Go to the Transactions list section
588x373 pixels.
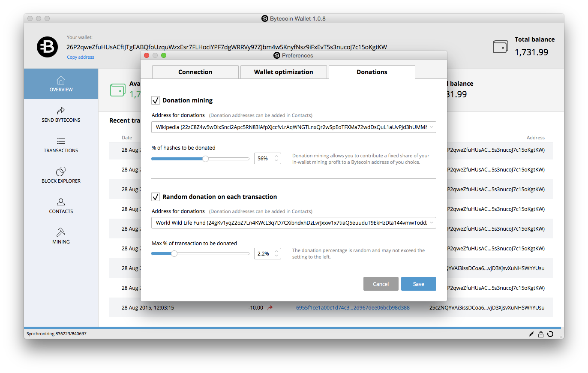[x=61, y=145]
